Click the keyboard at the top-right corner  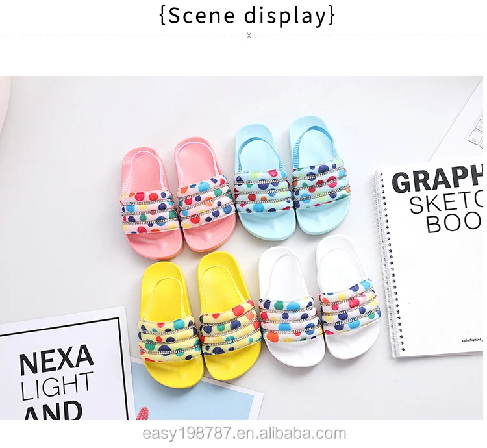pos(476,131)
